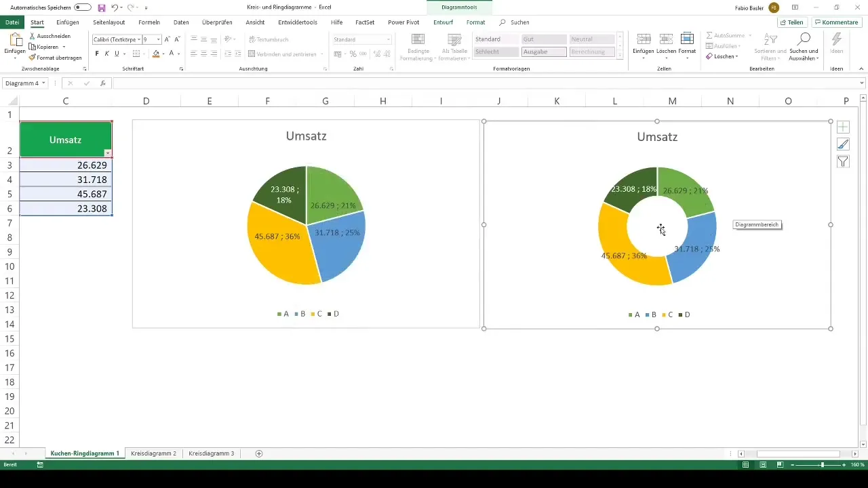868x488 pixels.
Task: Click the Einfügen cells icon in Zellen group
Action: click(x=644, y=39)
